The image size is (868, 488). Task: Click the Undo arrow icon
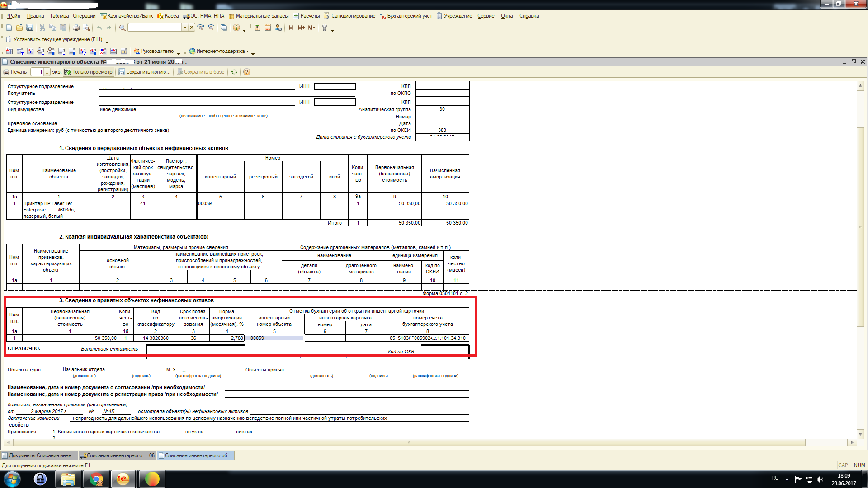[99, 28]
